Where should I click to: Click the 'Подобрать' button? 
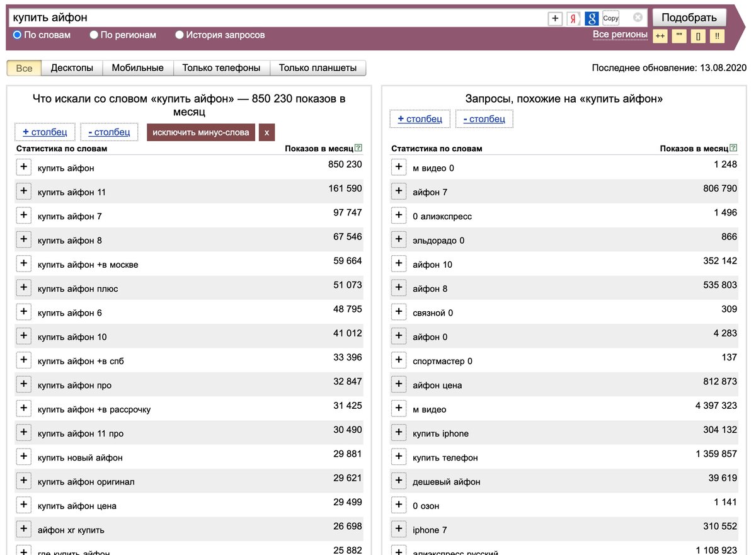tap(689, 18)
